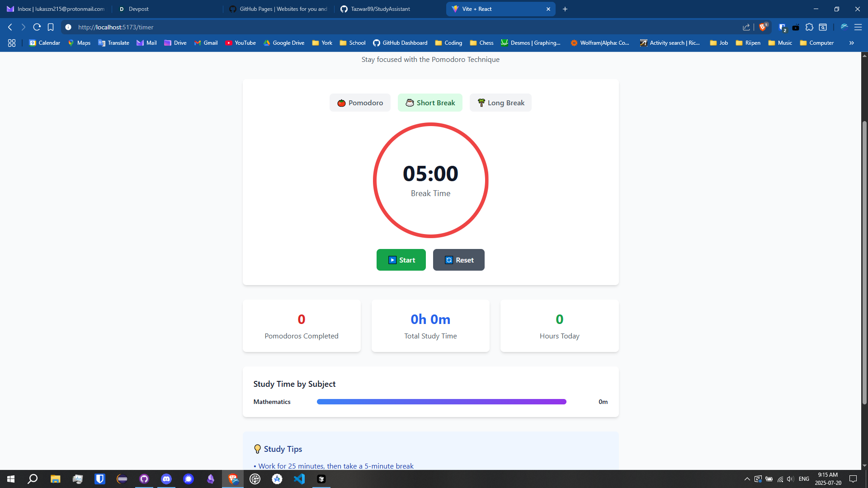Viewport: 868px width, 488px height.
Task: Bookmark this page with the bookmark icon
Action: 51,27
